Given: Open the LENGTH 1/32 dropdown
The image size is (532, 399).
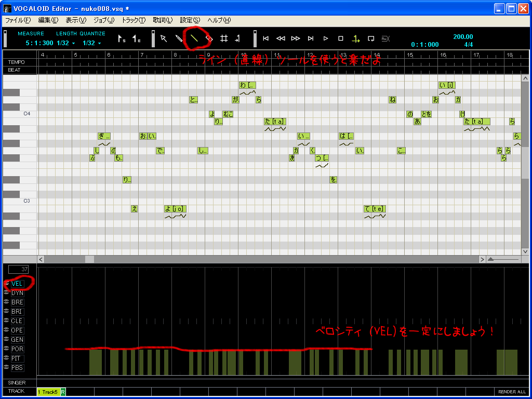Looking at the screenshot, I should 66,43.
